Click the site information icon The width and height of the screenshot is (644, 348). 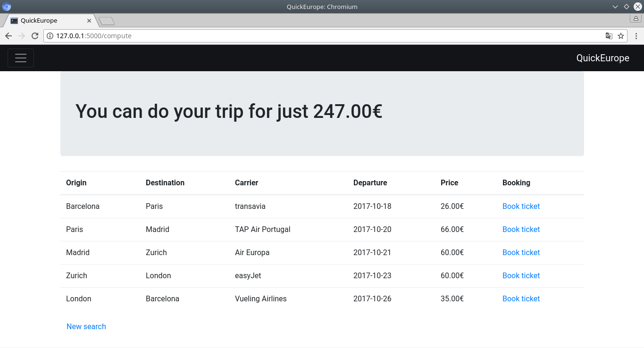(50, 36)
